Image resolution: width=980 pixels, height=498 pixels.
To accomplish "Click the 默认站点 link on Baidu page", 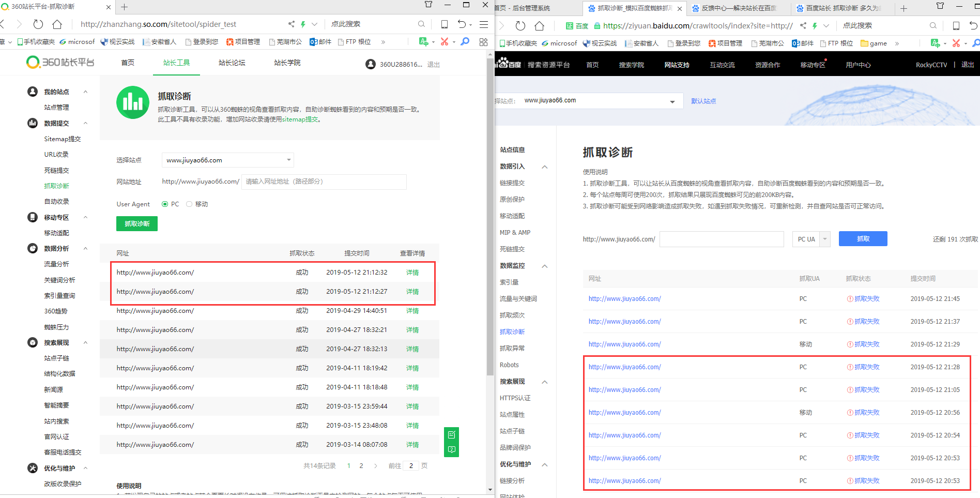I will click(703, 101).
